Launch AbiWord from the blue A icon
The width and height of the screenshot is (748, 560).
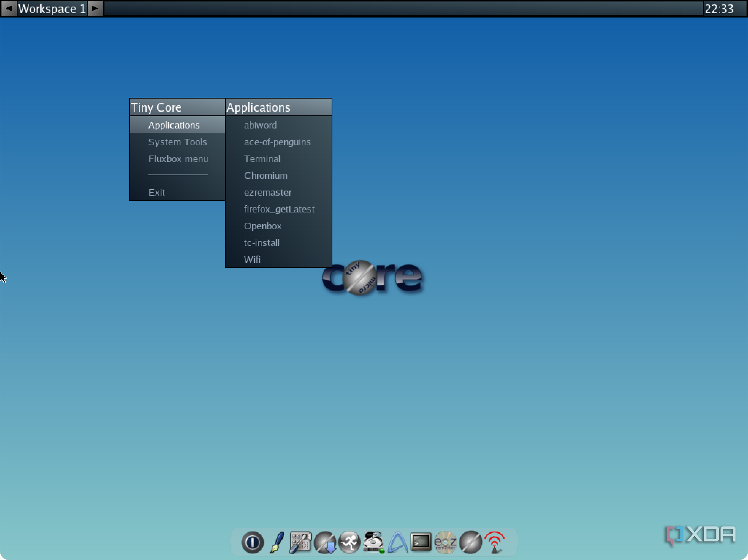397,542
